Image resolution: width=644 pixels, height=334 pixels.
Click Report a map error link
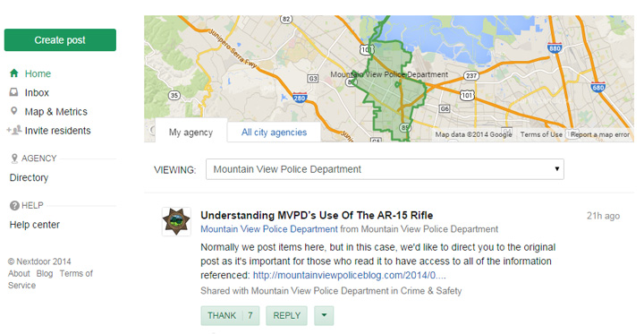tap(600, 134)
